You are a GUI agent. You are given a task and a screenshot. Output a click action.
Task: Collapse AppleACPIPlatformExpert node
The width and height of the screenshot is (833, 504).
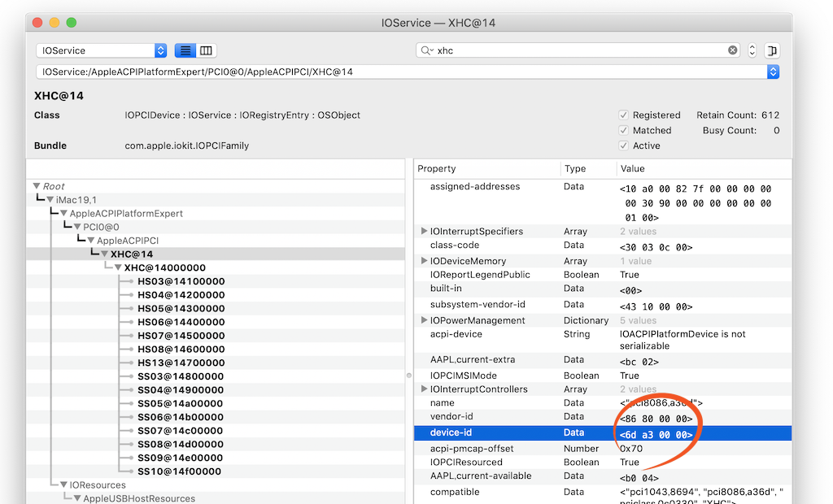tap(63, 213)
